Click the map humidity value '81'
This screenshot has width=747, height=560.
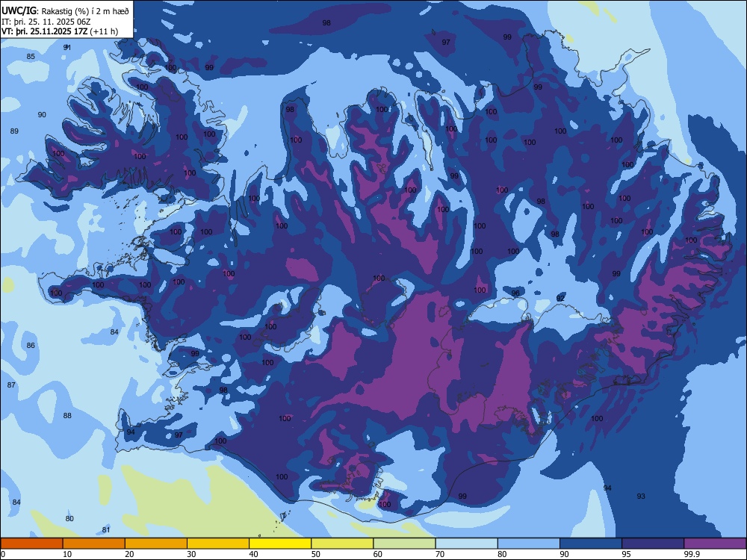(x=106, y=529)
